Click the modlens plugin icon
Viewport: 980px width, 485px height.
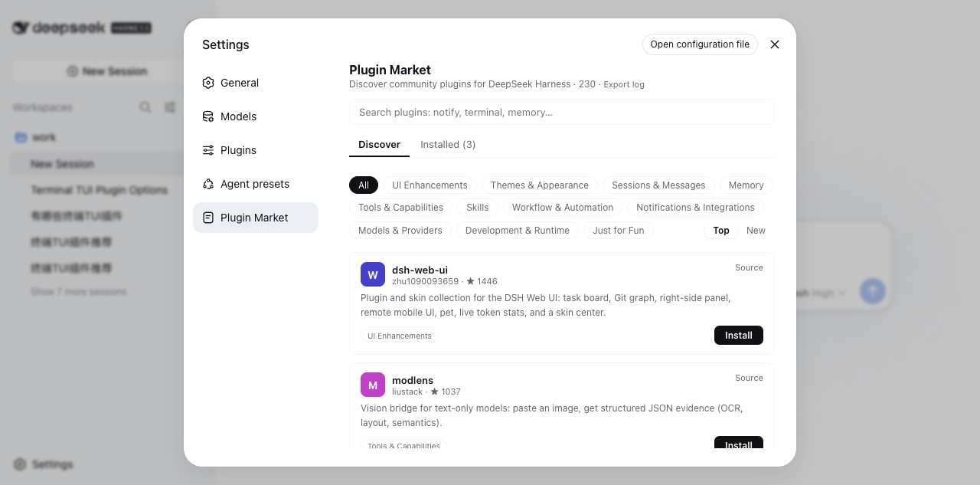(x=373, y=385)
